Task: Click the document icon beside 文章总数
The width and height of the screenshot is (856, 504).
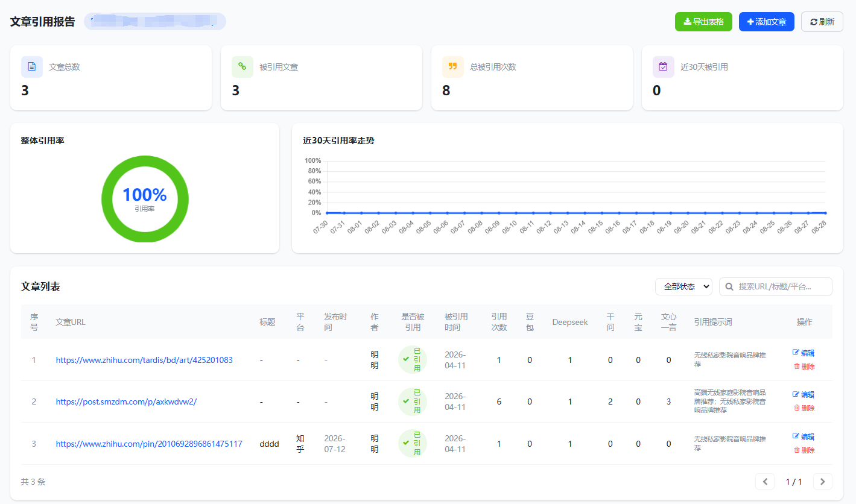Action: point(32,67)
